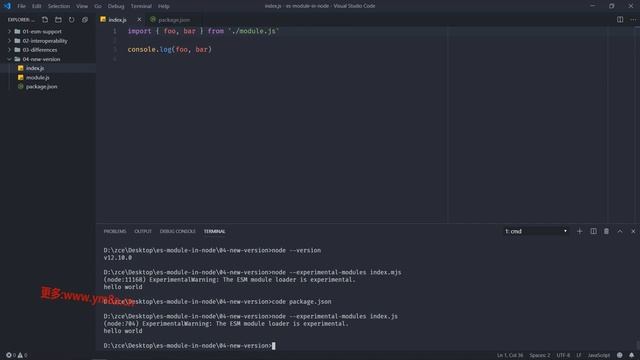Change indentation via Spaces: 2

[x=540, y=355]
